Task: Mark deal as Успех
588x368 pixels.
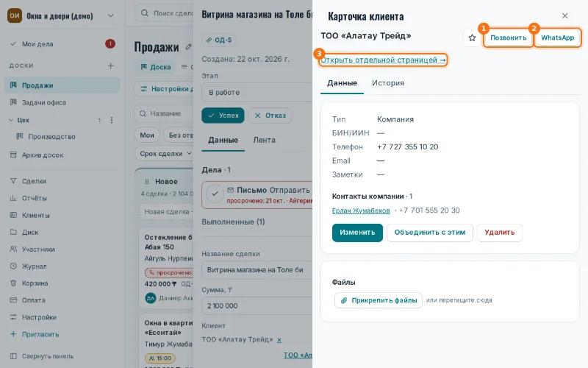Action: [223, 116]
